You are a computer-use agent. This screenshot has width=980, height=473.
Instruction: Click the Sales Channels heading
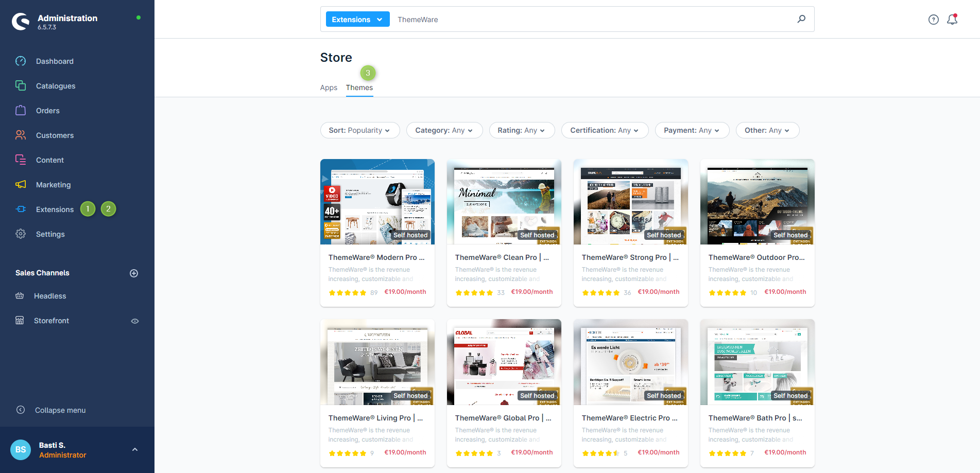click(42, 273)
